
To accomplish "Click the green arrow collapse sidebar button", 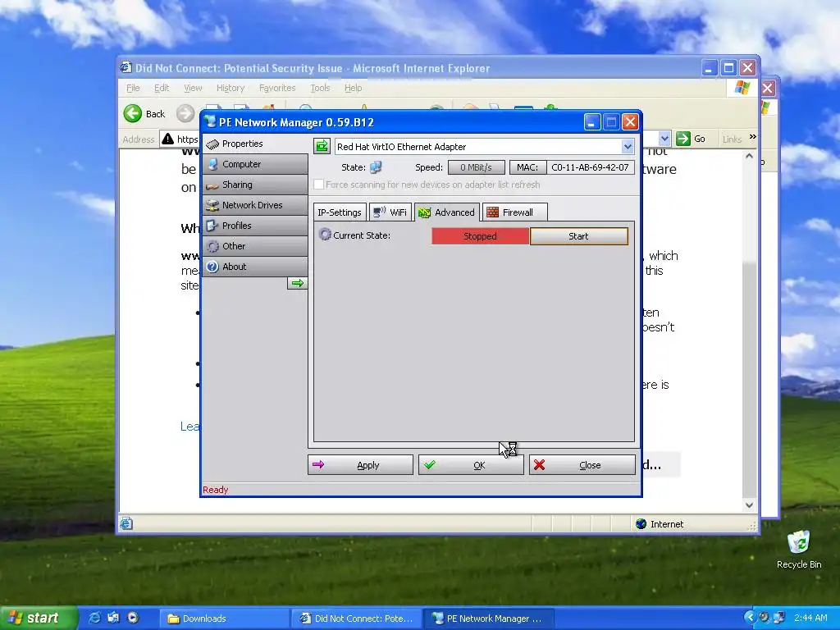I will [x=297, y=283].
